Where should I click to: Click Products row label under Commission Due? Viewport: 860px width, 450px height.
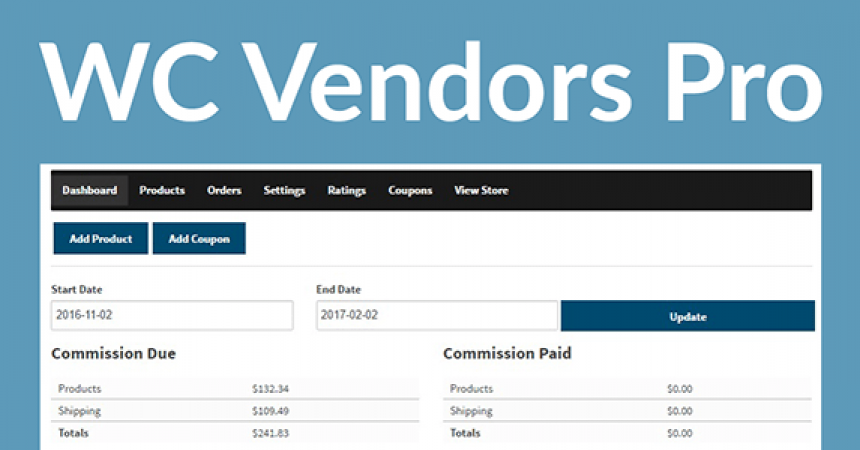point(80,389)
